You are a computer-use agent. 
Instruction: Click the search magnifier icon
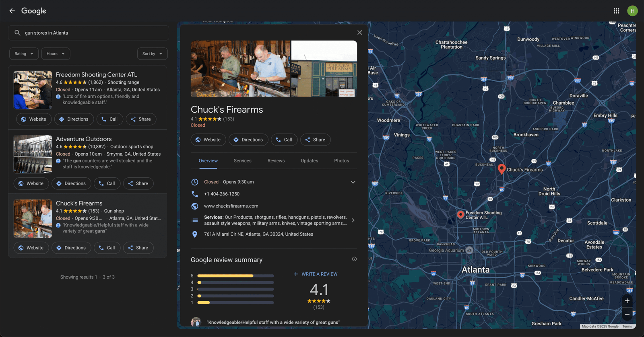[17, 33]
